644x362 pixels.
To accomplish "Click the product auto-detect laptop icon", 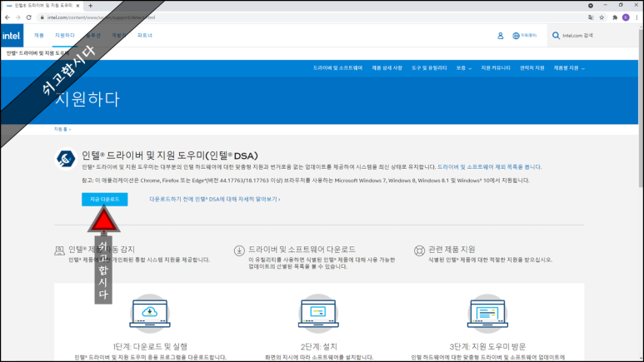I will tap(59, 250).
